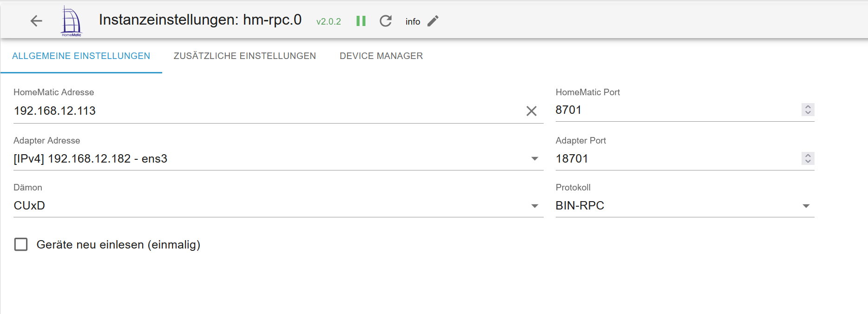Viewport: 868px width, 314px height.
Task: Select the Allgemeine Einstellungen tab
Action: [81, 56]
